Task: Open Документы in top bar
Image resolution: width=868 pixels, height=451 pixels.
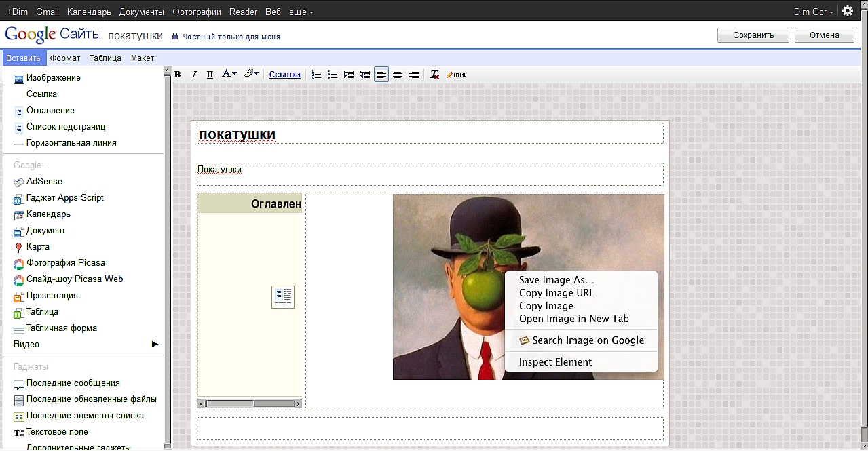Action: (141, 12)
